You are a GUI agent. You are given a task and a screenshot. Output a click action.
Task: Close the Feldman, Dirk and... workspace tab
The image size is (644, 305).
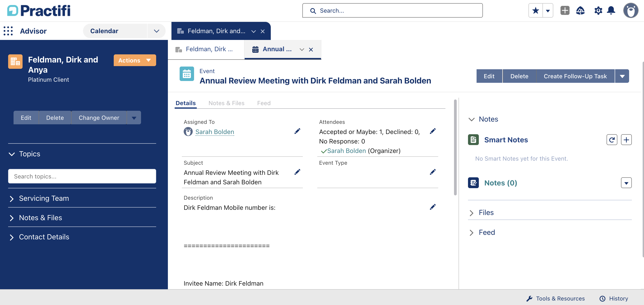point(262,31)
